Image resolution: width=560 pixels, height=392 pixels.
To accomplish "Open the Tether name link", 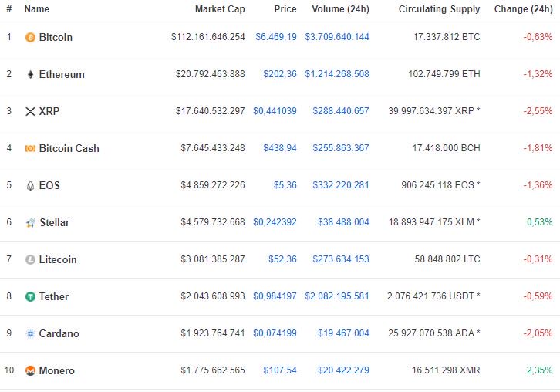I will (x=53, y=296).
